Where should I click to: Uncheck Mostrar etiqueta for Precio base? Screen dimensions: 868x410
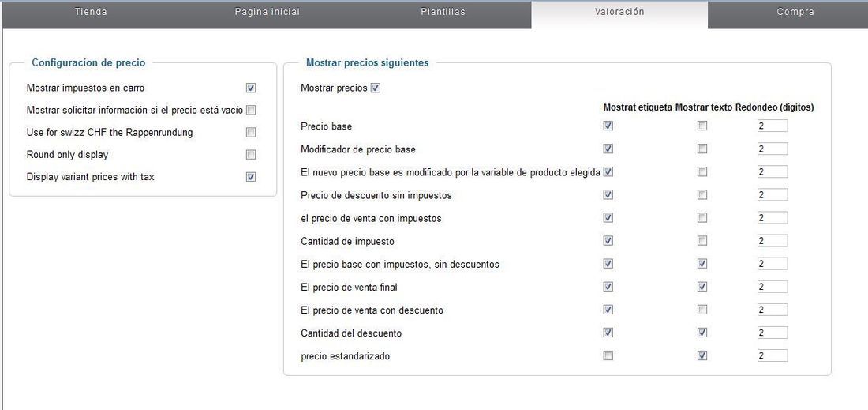(608, 126)
